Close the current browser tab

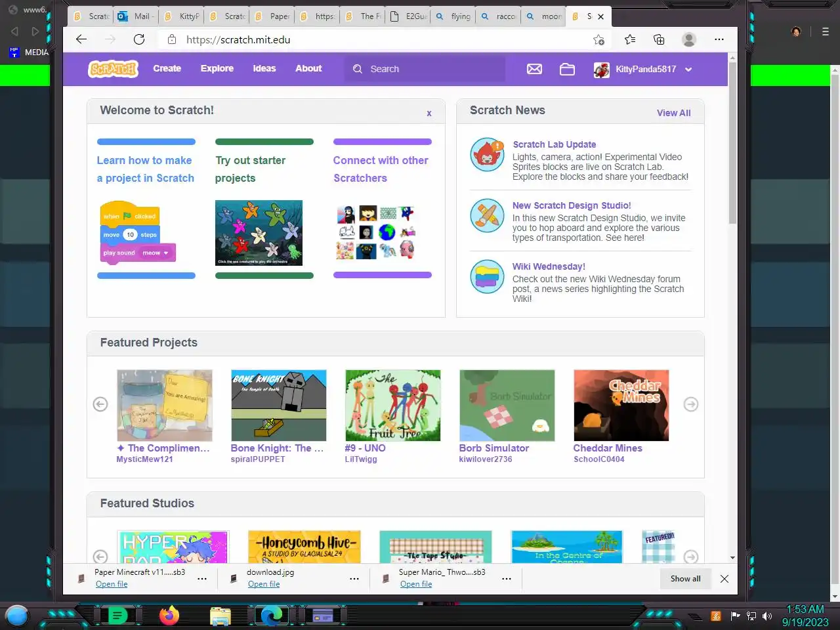point(600,16)
